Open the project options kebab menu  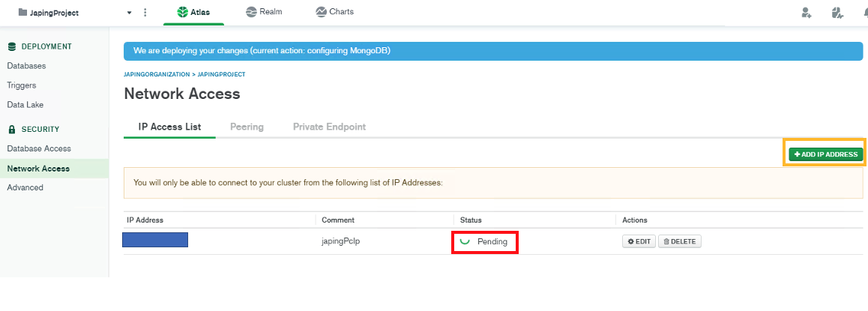click(x=145, y=12)
